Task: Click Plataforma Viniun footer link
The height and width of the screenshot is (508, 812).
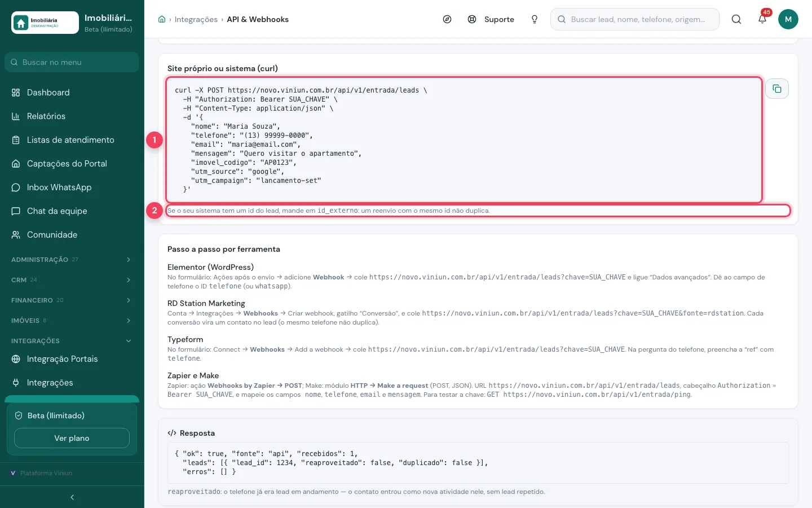Action: 46,473
